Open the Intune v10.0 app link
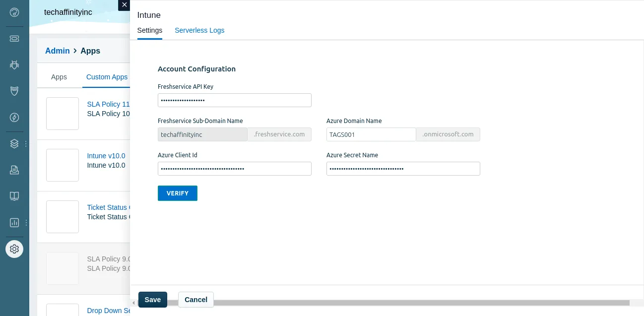 coord(106,156)
